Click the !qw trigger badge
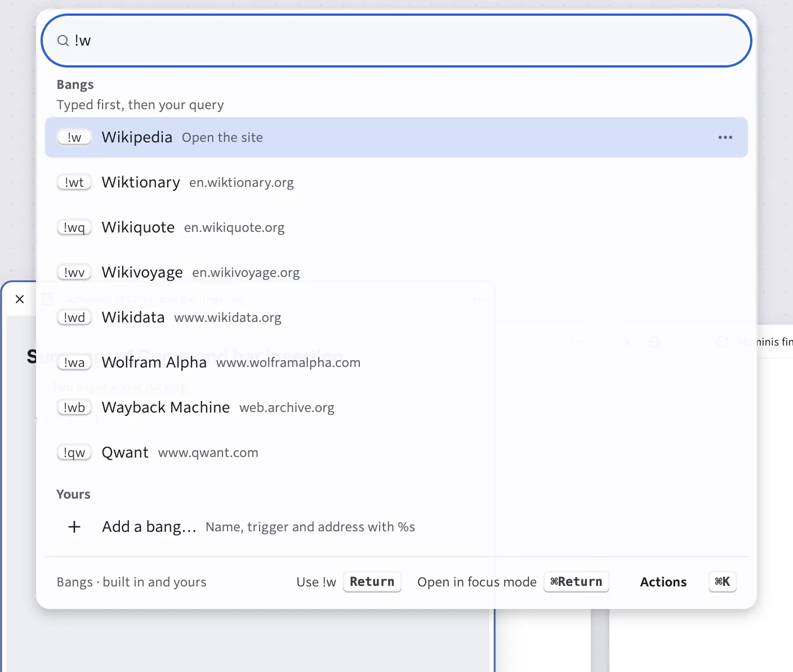Image resolution: width=793 pixels, height=672 pixels. click(74, 453)
